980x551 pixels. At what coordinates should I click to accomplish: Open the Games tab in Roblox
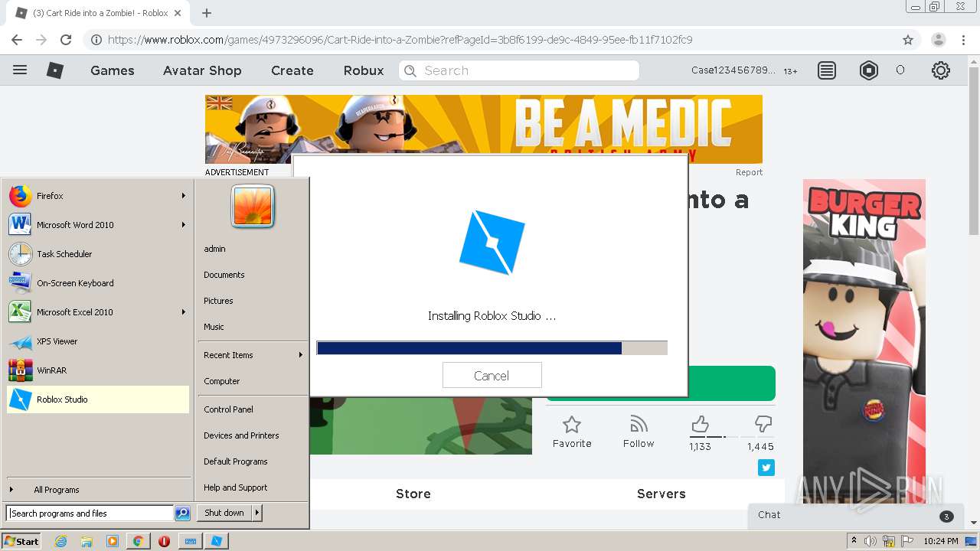point(113,70)
